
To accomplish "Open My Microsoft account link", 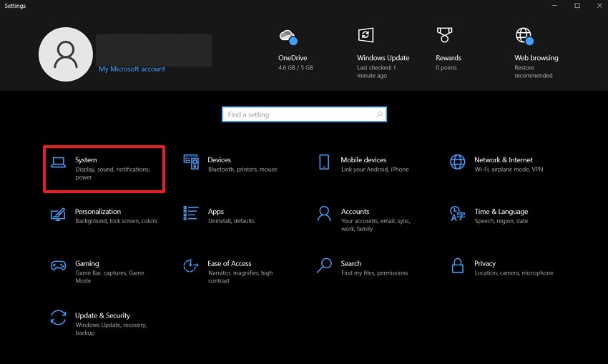I will [132, 69].
